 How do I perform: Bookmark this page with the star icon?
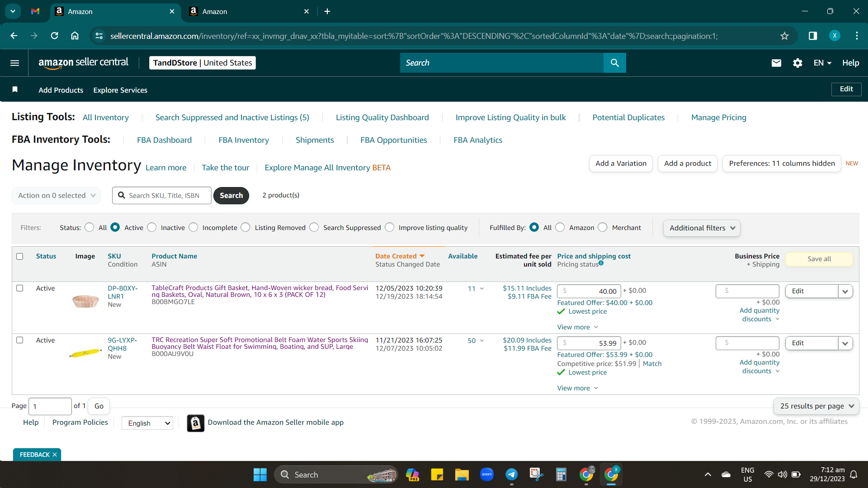[784, 36]
